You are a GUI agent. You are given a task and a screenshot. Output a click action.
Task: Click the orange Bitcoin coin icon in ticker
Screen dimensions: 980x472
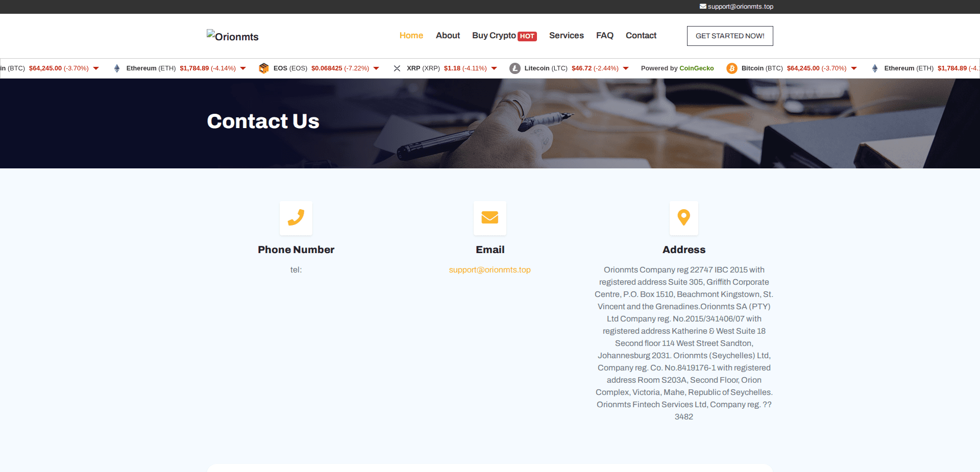pos(732,68)
